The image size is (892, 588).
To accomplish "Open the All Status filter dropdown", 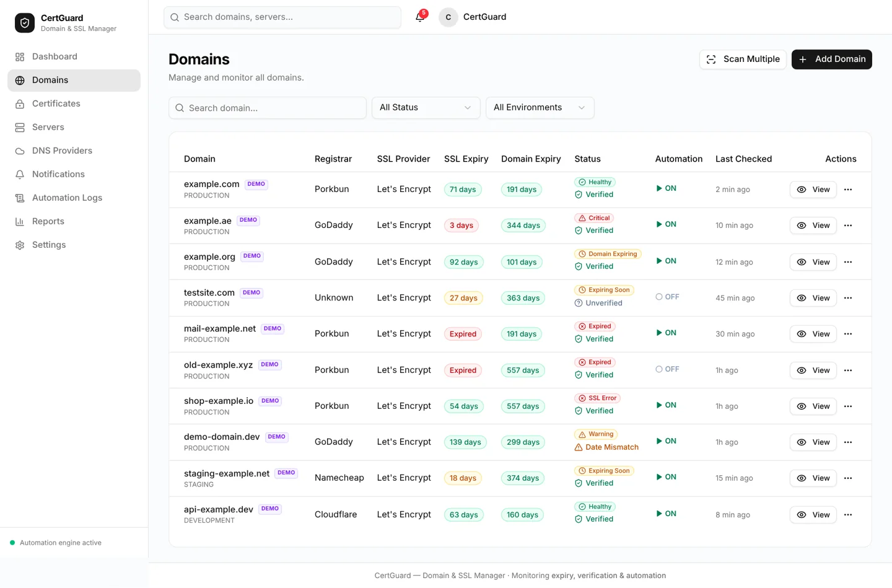I will [x=426, y=108].
